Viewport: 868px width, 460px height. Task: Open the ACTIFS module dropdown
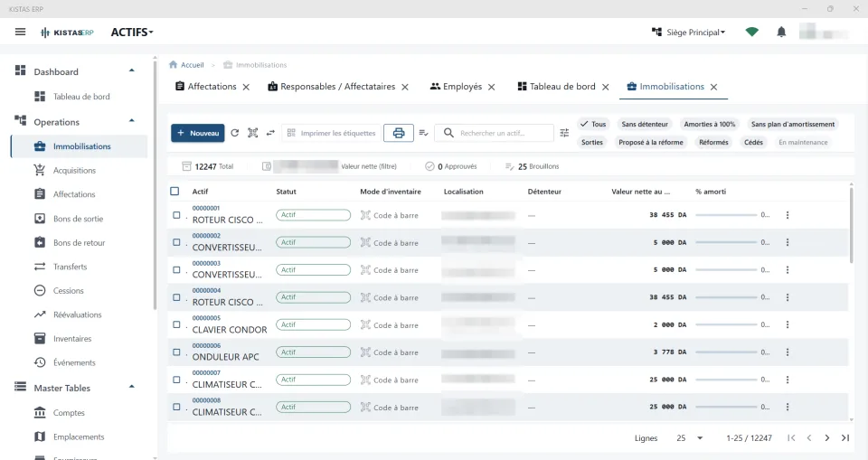[132, 33]
